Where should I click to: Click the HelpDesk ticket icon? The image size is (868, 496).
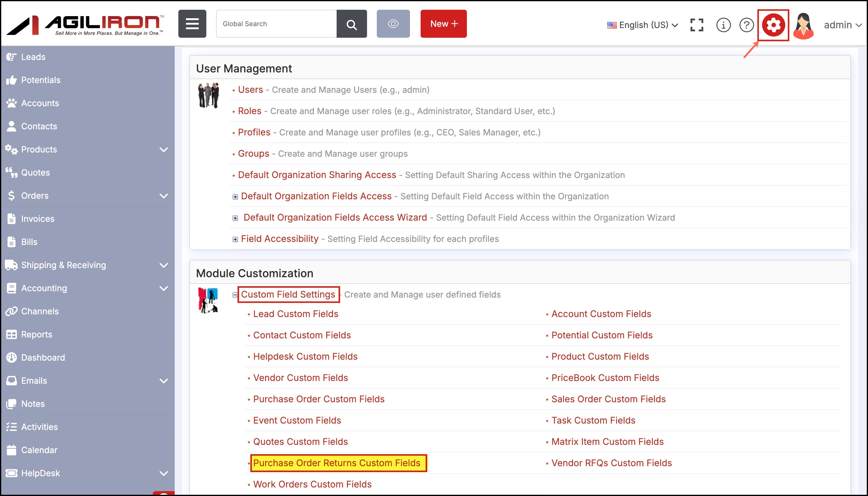point(11,473)
